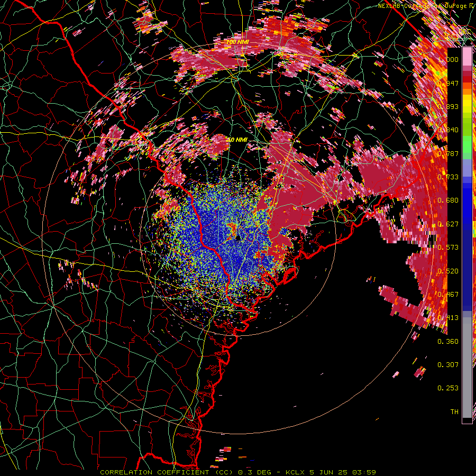Click the 0.467 scale value
The width and height of the screenshot is (476, 476).
448,295
